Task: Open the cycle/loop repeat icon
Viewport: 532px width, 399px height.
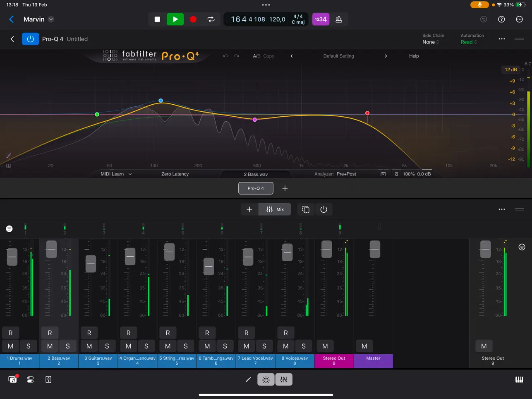Action: coord(211,19)
